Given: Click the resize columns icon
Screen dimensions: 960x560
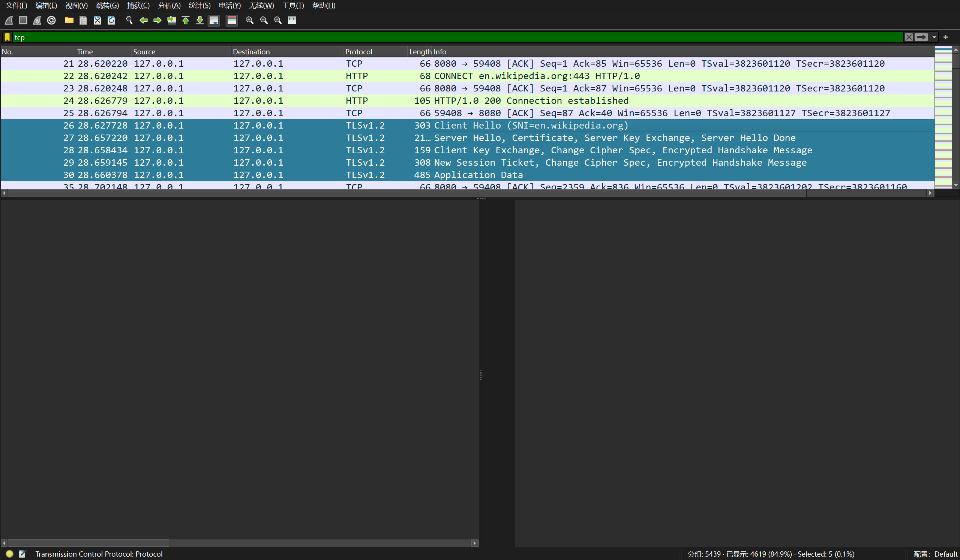Looking at the screenshot, I should tap(292, 20).
